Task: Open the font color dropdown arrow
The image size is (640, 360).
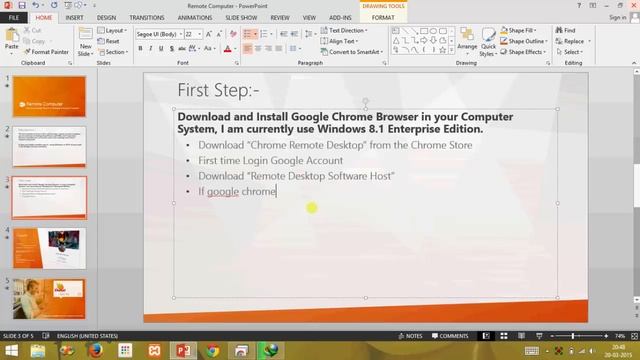Action: [235, 49]
